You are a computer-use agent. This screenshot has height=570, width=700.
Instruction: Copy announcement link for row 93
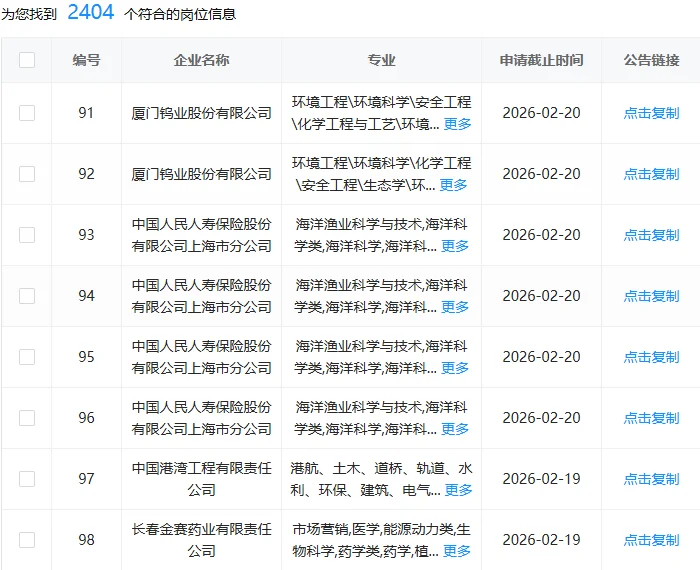click(x=651, y=235)
